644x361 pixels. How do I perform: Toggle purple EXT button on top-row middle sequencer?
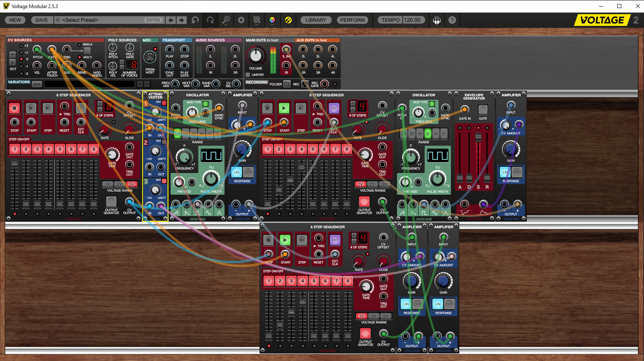(x=334, y=108)
